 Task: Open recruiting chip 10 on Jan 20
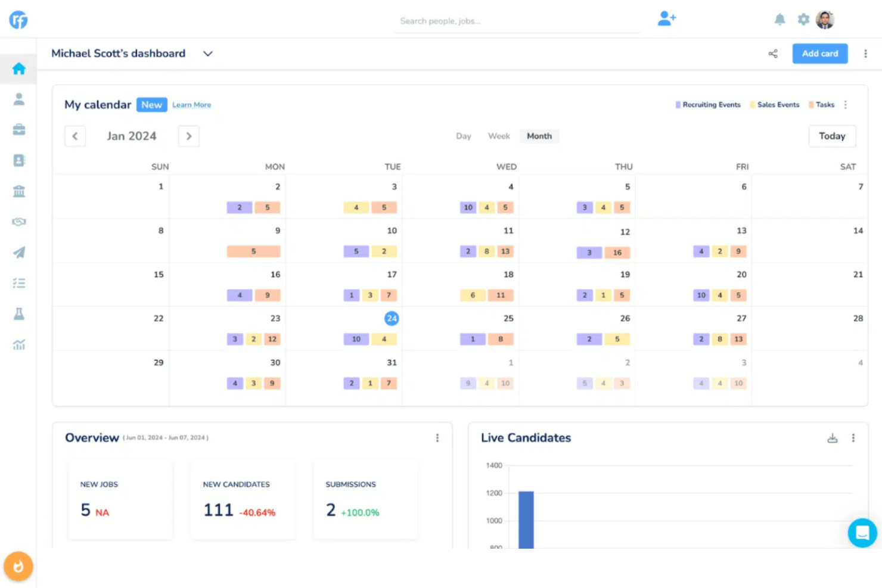[x=701, y=295]
